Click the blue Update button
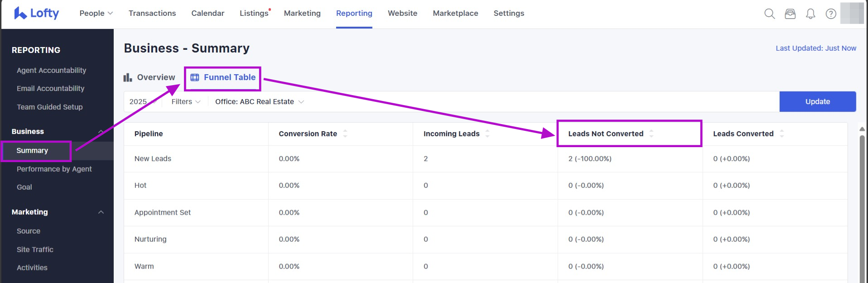Image resolution: width=868 pixels, height=283 pixels. [x=817, y=102]
